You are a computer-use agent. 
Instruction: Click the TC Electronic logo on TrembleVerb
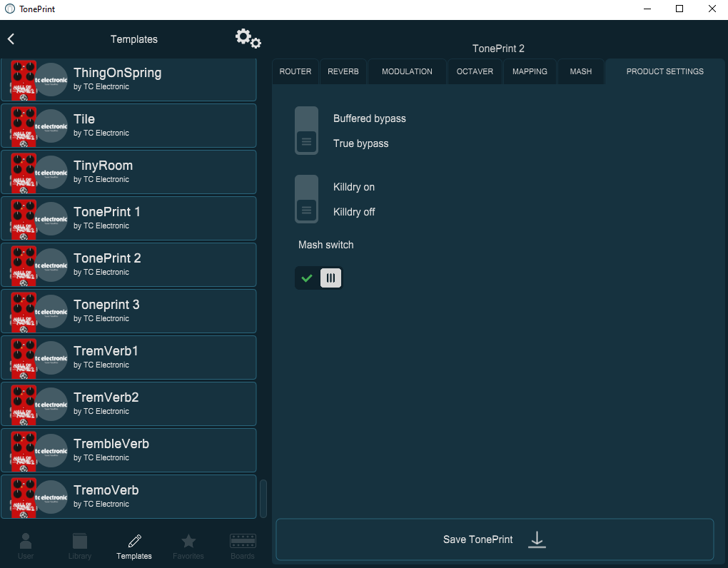tap(51, 451)
